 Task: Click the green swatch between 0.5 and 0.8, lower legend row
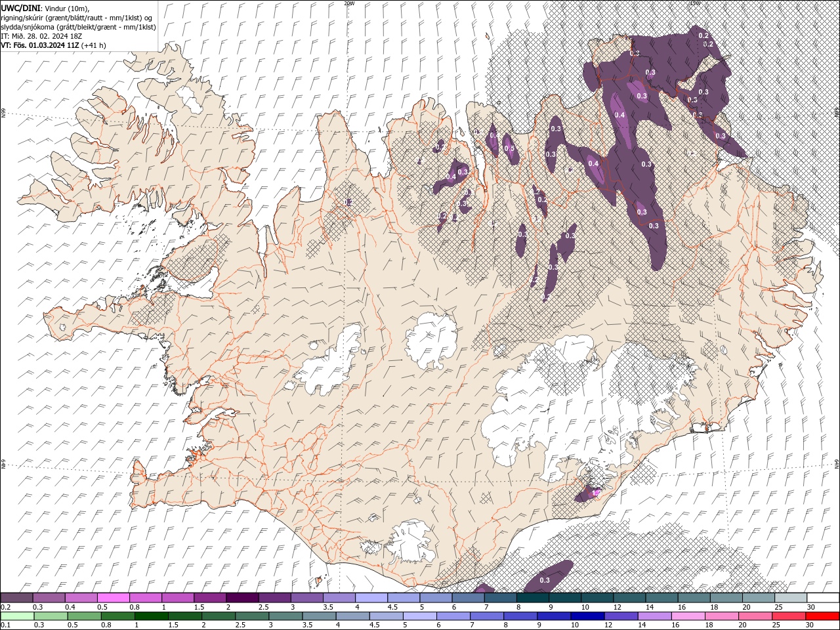pyautogui.click(x=84, y=616)
